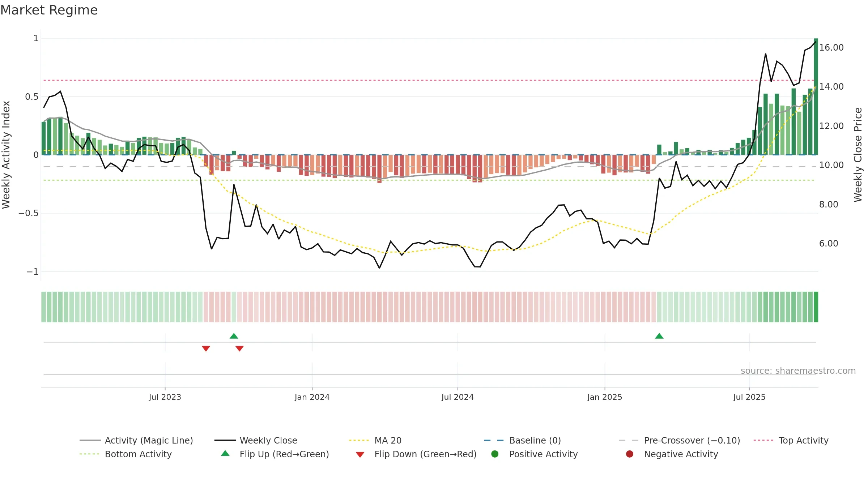
Task: Click the bright green last regime strip cell
Action: pyautogui.click(x=816, y=307)
